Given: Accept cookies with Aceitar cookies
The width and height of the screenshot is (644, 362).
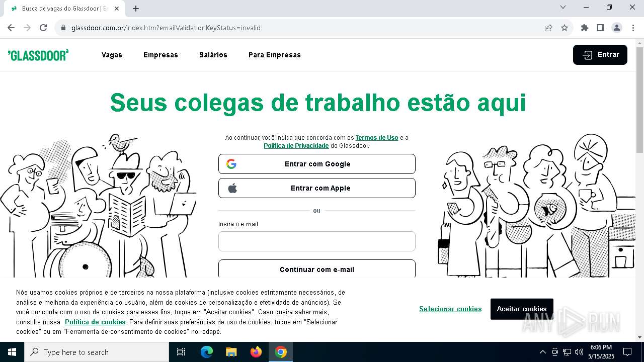Looking at the screenshot, I should point(522,309).
